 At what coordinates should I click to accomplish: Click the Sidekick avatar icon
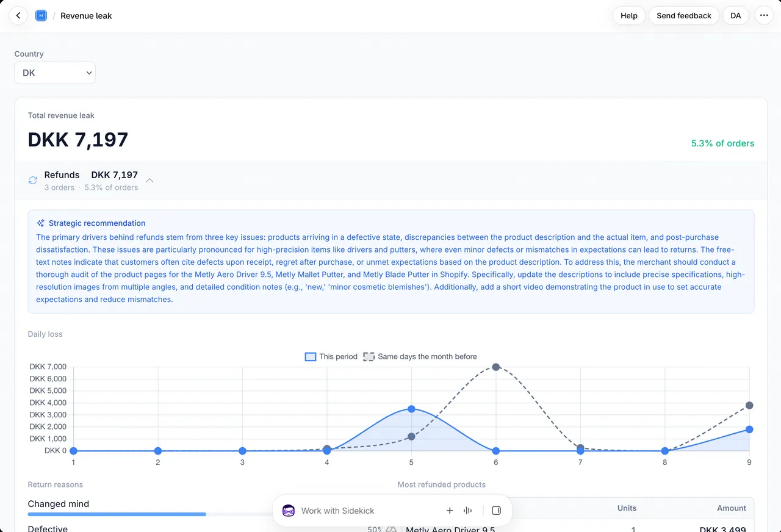pos(289,511)
